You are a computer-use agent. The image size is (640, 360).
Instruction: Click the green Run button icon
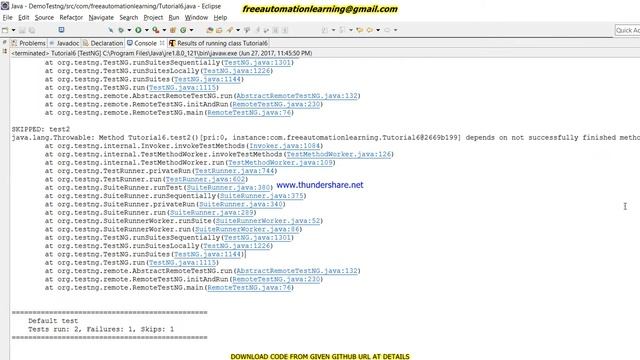click(138, 30)
